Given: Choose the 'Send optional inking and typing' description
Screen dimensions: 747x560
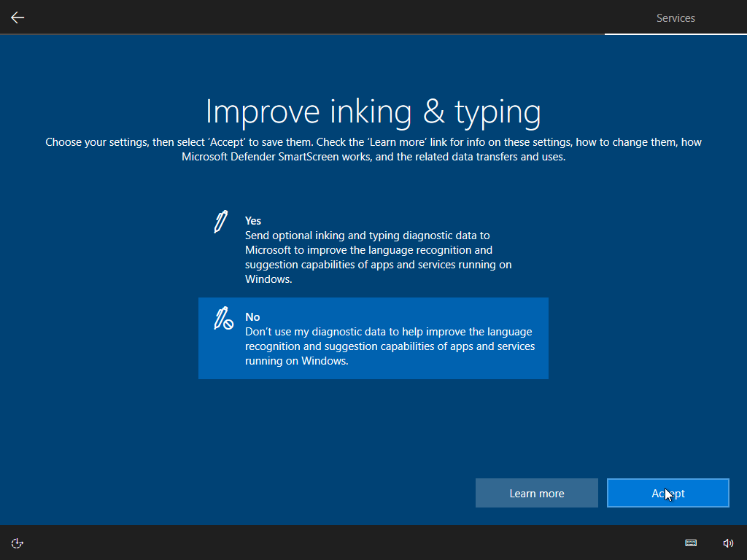Looking at the screenshot, I should 378,250.
